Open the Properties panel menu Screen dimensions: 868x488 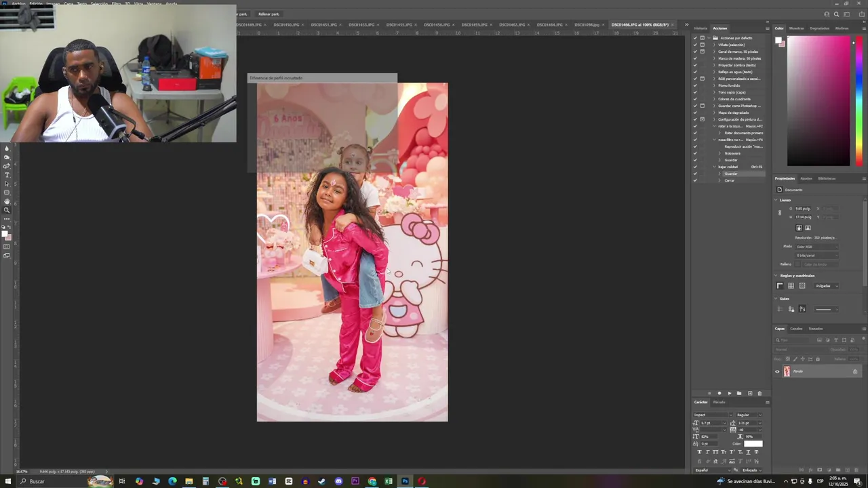point(863,178)
